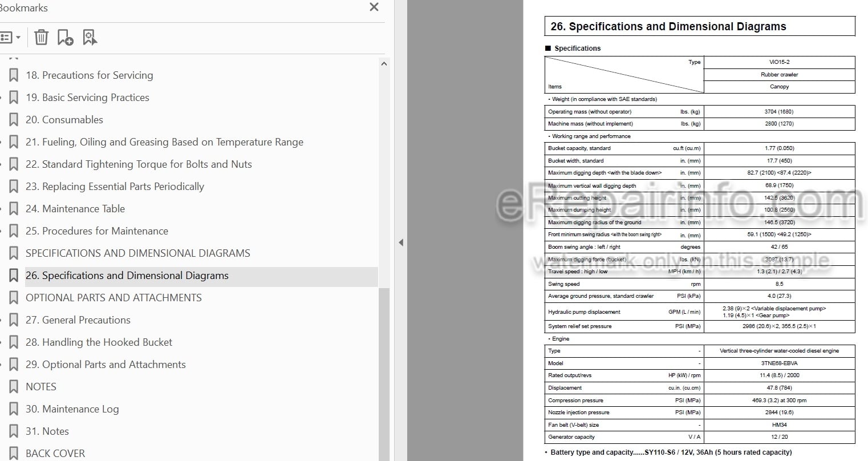Close the Bookmarks panel

click(374, 7)
